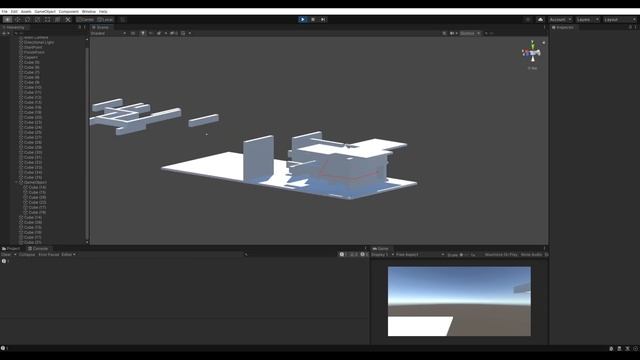Select the combined Transform tool

[x=58, y=20]
